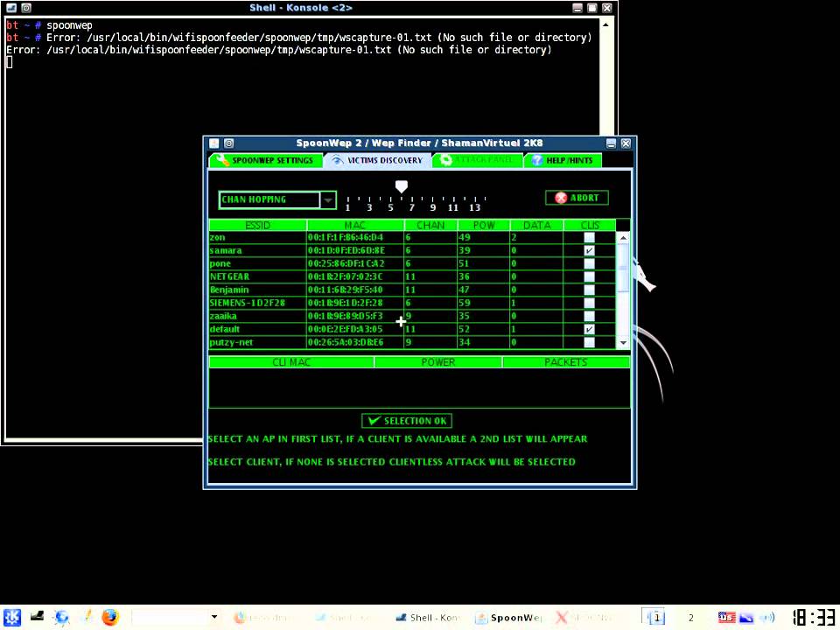Click the channel slider handle

(402, 186)
